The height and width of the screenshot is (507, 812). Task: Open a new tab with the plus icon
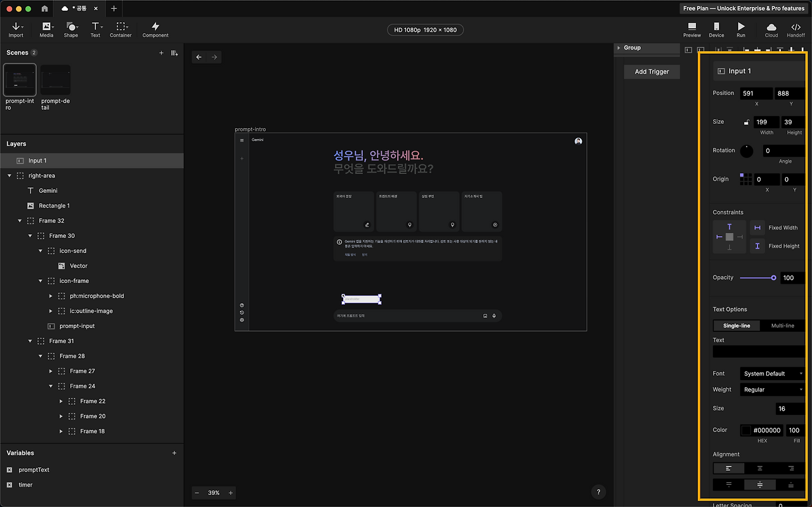tap(114, 9)
